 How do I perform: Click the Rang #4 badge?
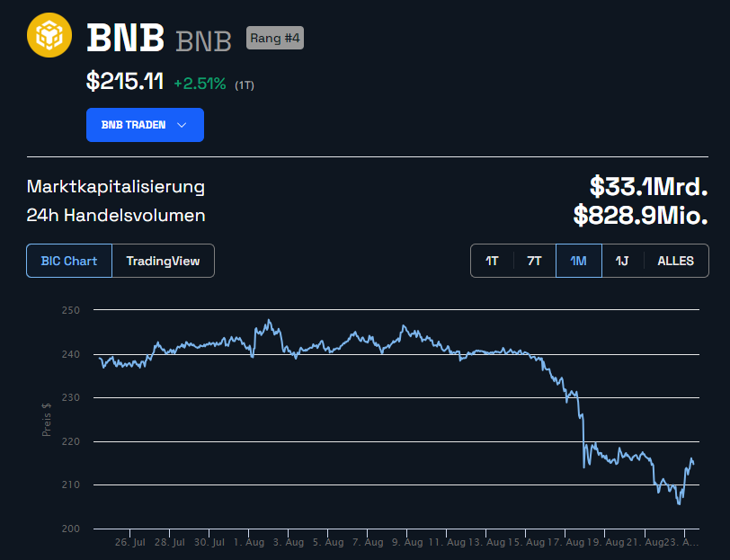274,38
